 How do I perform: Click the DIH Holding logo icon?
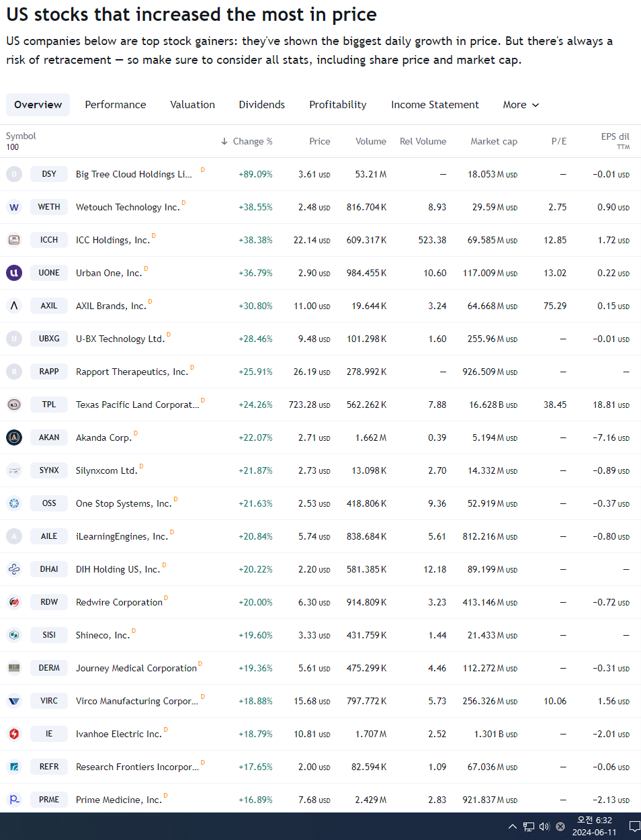pos(14,569)
